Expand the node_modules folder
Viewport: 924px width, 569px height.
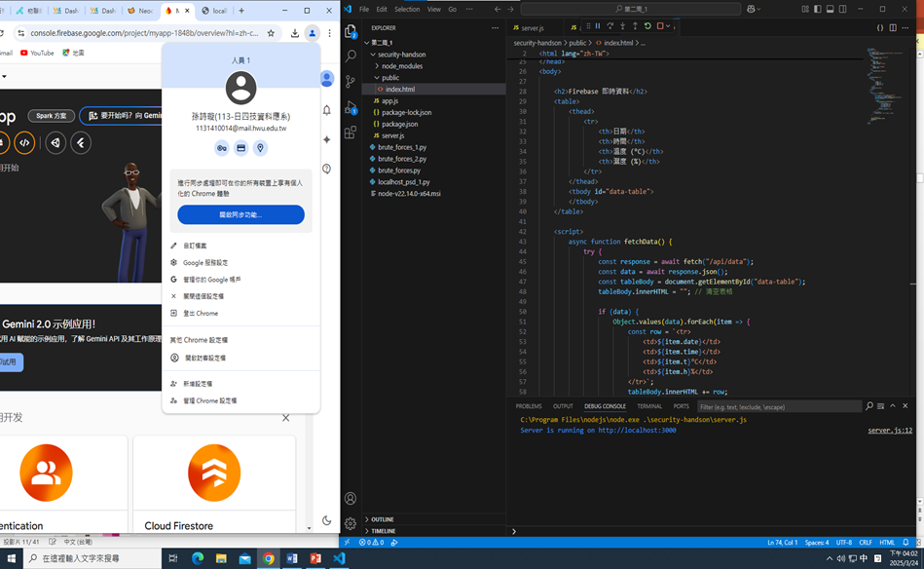(401, 66)
